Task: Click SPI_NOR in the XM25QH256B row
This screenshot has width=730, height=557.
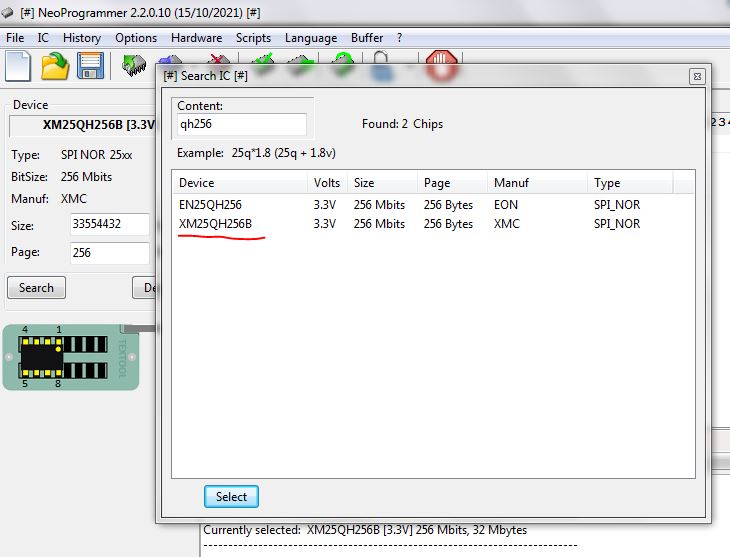Action: (x=617, y=224)
